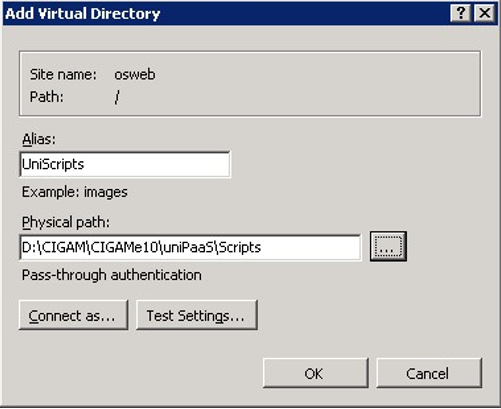Click the Site name: label

point(63,74)
